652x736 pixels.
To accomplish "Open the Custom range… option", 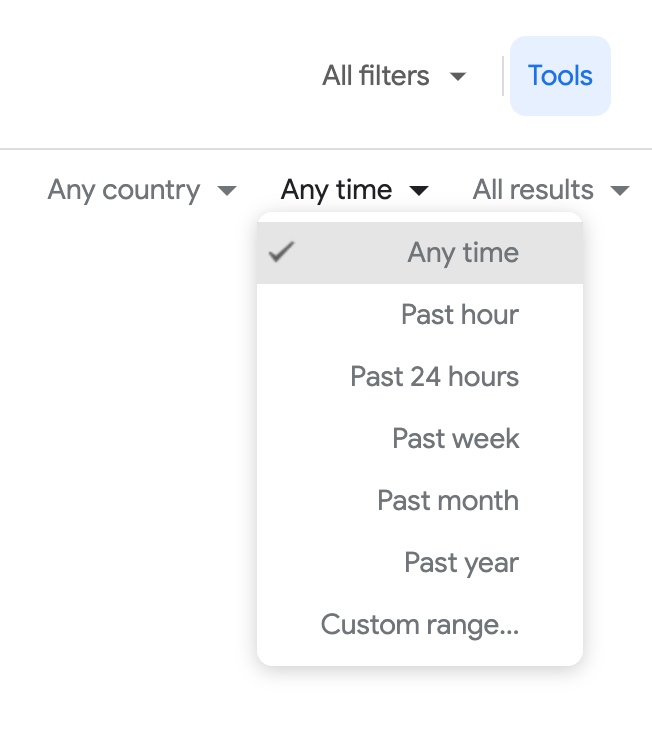I will [x=420, y=624].
